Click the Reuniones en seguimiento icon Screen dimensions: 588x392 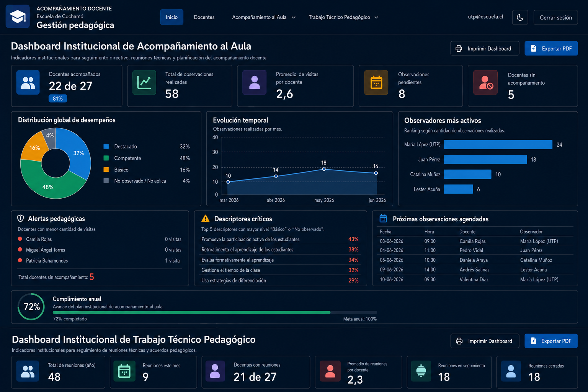[421, 371]
